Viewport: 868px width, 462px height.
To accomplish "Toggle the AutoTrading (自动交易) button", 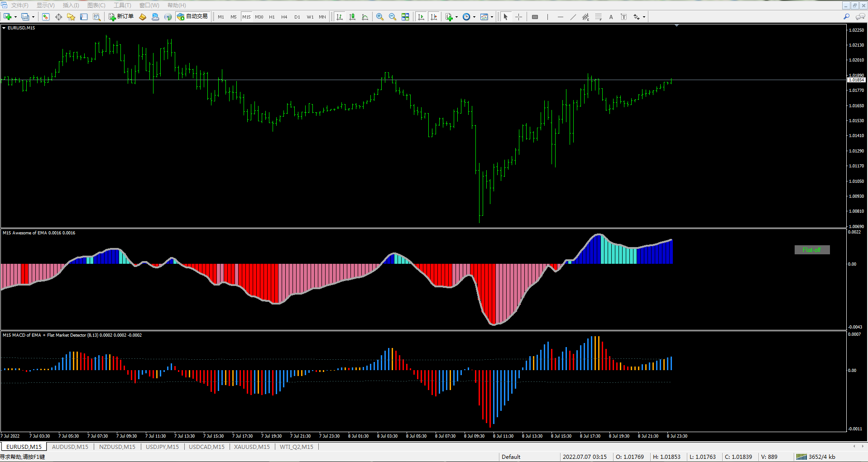I will pos(192,17).
